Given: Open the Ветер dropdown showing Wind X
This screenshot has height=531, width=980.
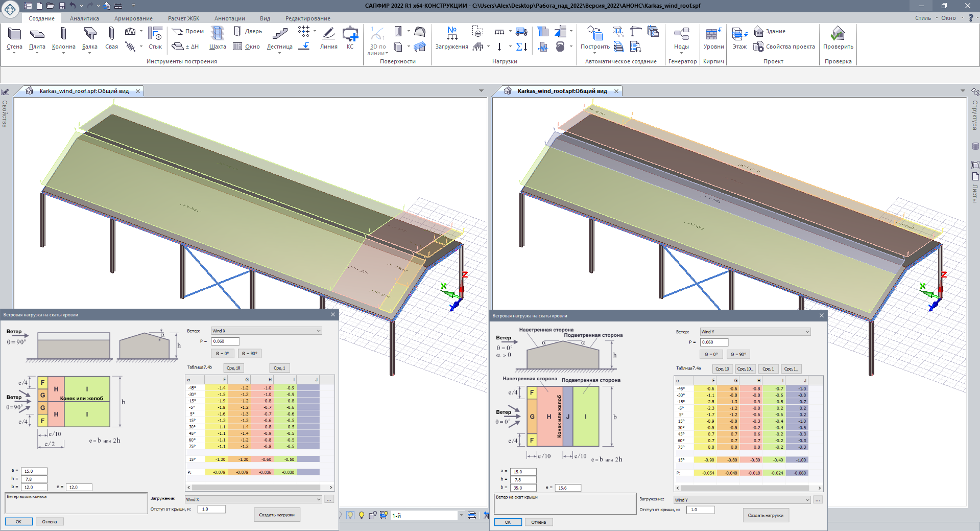Looking at the screenshot, I should point(267,331).
